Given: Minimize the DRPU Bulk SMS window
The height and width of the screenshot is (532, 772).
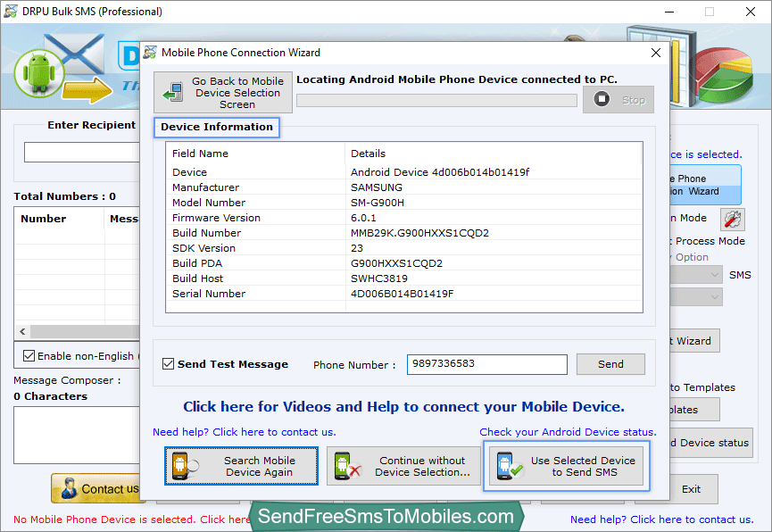Looking at the screenshot, I should pos(669,12).
